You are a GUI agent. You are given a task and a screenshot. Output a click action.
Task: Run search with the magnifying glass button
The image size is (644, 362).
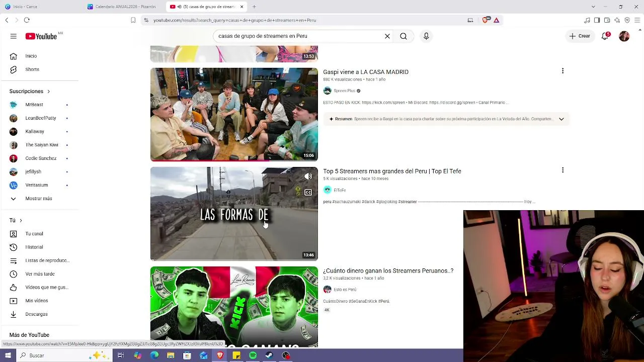pyautogui.click(x=404, y=36)
